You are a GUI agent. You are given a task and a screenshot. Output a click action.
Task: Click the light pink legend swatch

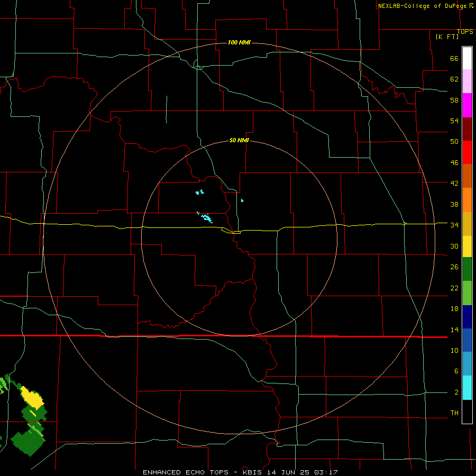[467, 81]
